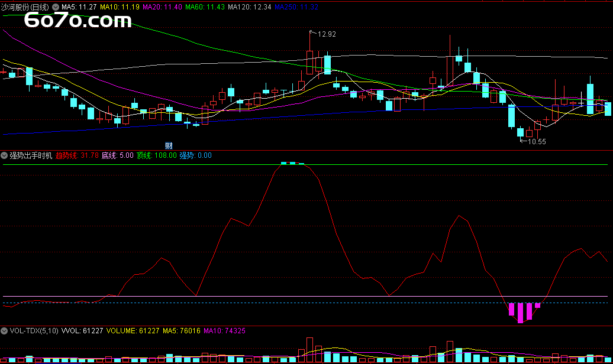Click the tallest red volume bar
Image resolution: width=613 pixels, height=364 pixels.
[x=309, y=350]
